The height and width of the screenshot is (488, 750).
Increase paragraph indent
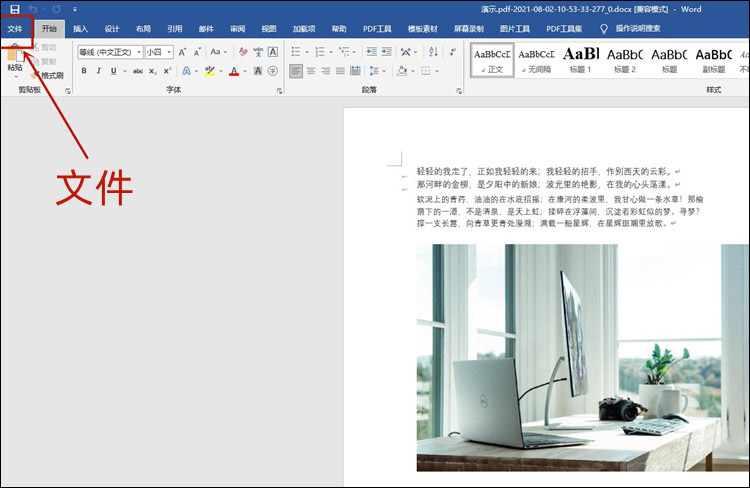pyautogui.click(x=386, y=51)
